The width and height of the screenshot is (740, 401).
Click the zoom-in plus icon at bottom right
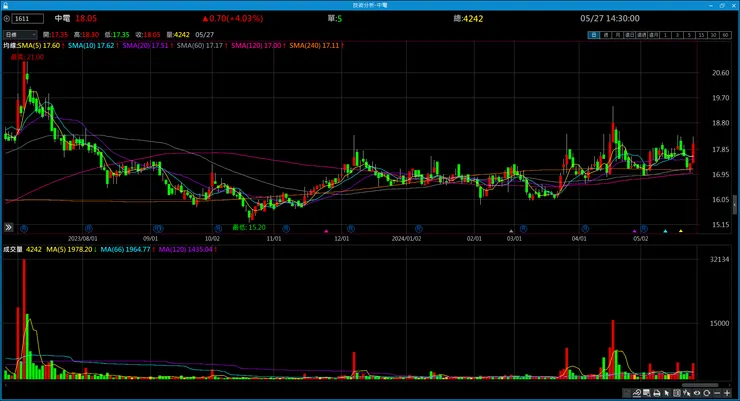tap(727, 393)
